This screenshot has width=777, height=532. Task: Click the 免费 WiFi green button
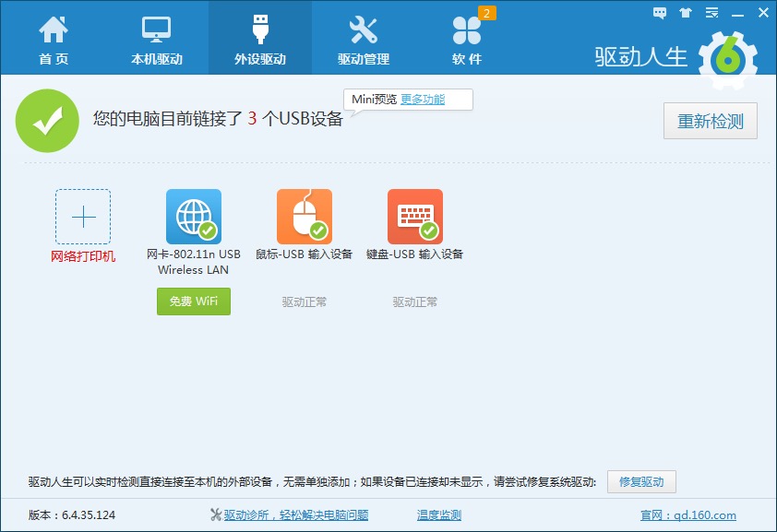[x=194, y=301]
